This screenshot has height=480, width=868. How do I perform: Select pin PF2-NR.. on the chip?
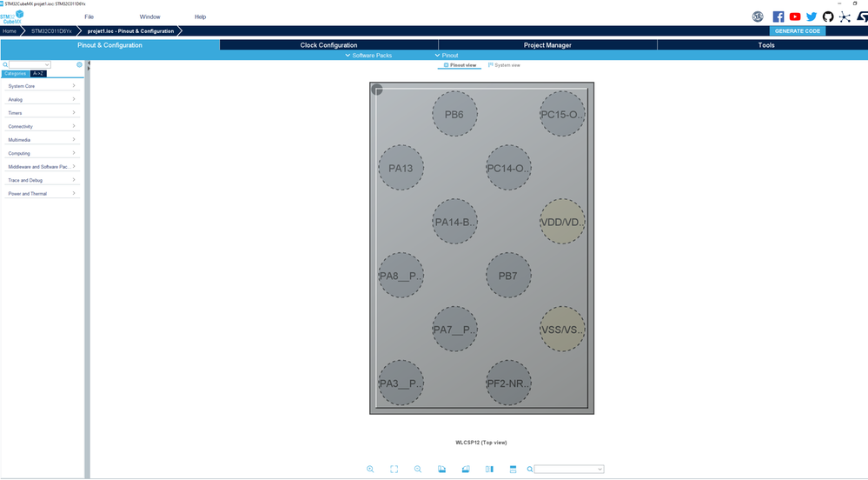(x=508, y=383)
